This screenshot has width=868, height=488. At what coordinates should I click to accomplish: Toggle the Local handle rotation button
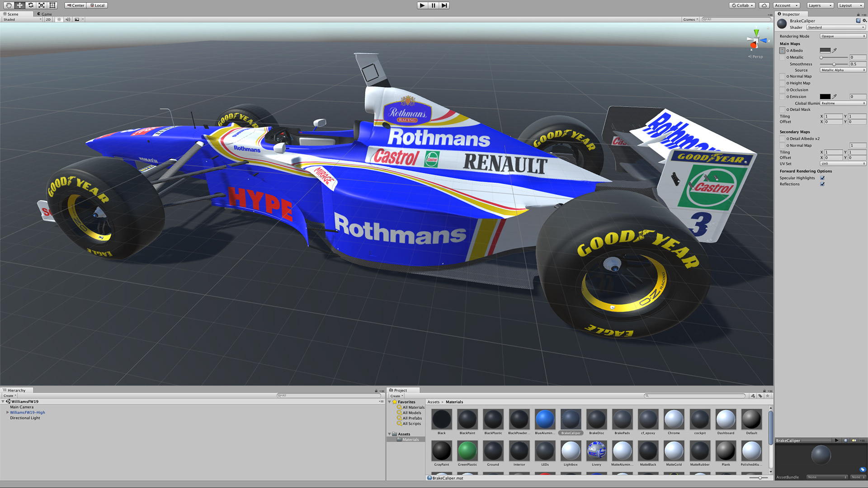(97, 5)
